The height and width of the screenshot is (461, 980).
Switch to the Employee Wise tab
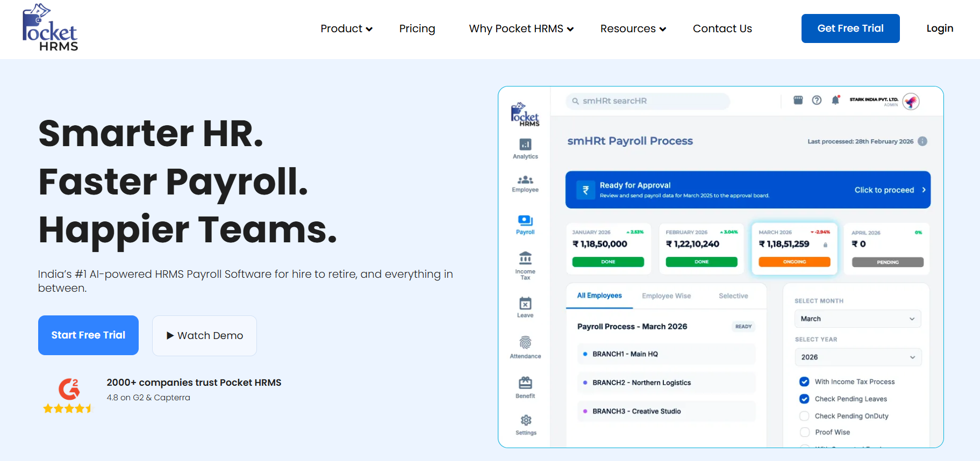pyautogui.click(x=667, y=296)
